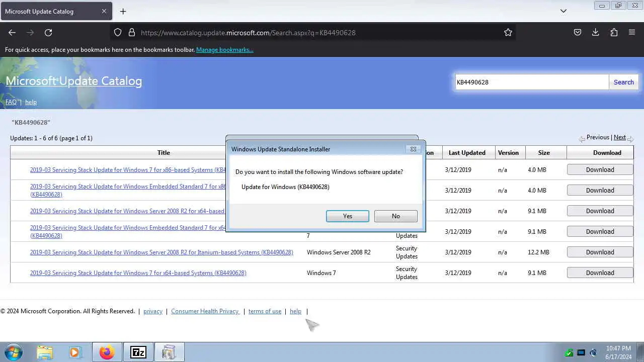Image resolution: width=644 pixels, height=362 pixels.
Task: Confirm installation with Yes button
Action: click(x=348, y=216)
